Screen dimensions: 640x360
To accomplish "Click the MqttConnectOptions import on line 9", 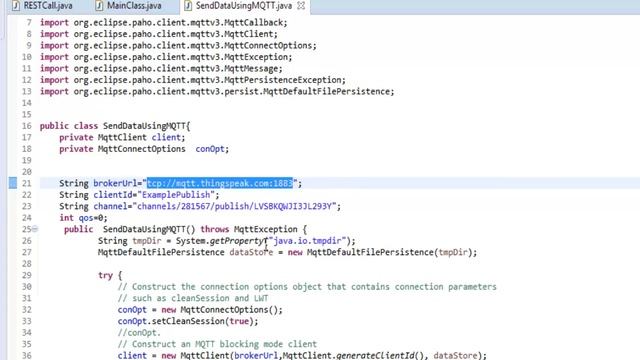I will click(x=178, y=45).
